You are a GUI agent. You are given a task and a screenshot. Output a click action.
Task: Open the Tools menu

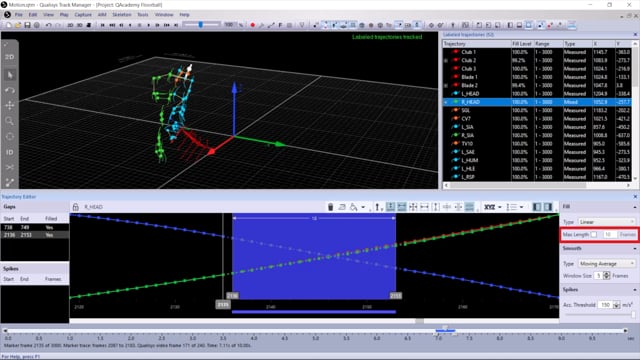pyautogui.click(x=142, y=15)
